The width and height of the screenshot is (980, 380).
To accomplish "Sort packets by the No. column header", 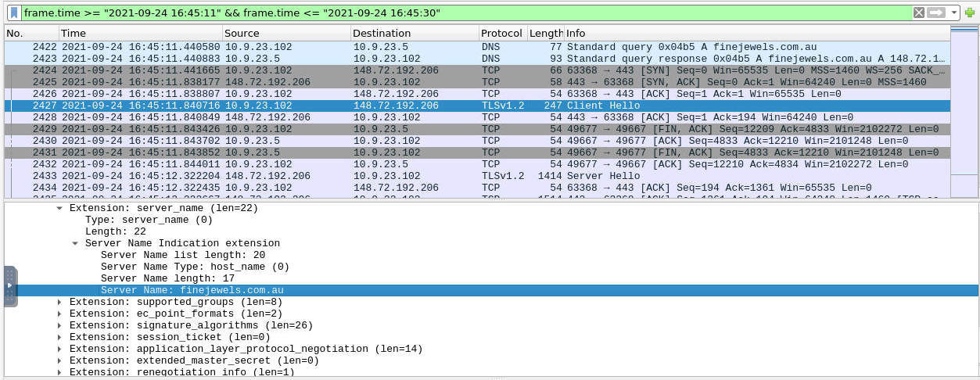I will [31, 34].
